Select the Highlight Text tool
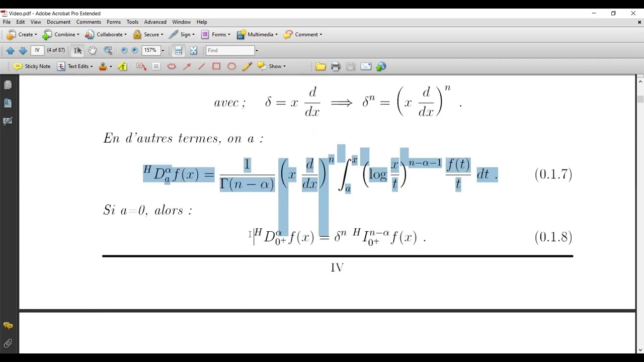This screenshot has height=362, width=644. click(122, 66)
